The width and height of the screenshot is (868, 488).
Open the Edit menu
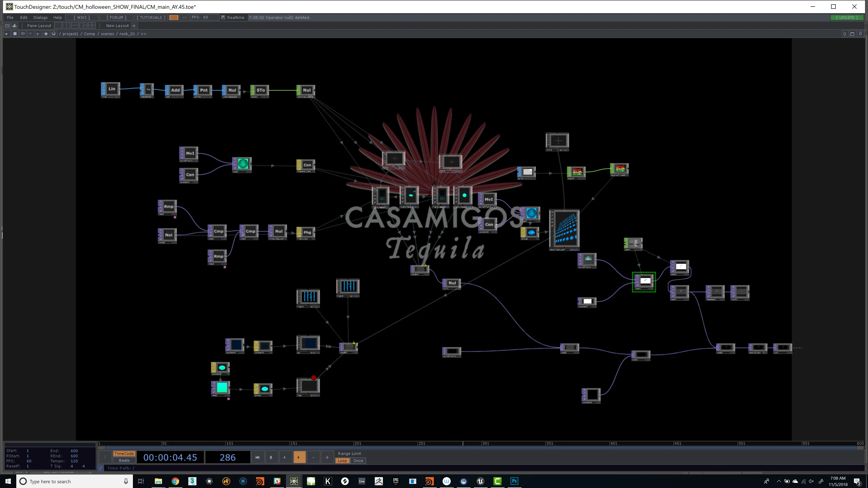coord(24,18)
